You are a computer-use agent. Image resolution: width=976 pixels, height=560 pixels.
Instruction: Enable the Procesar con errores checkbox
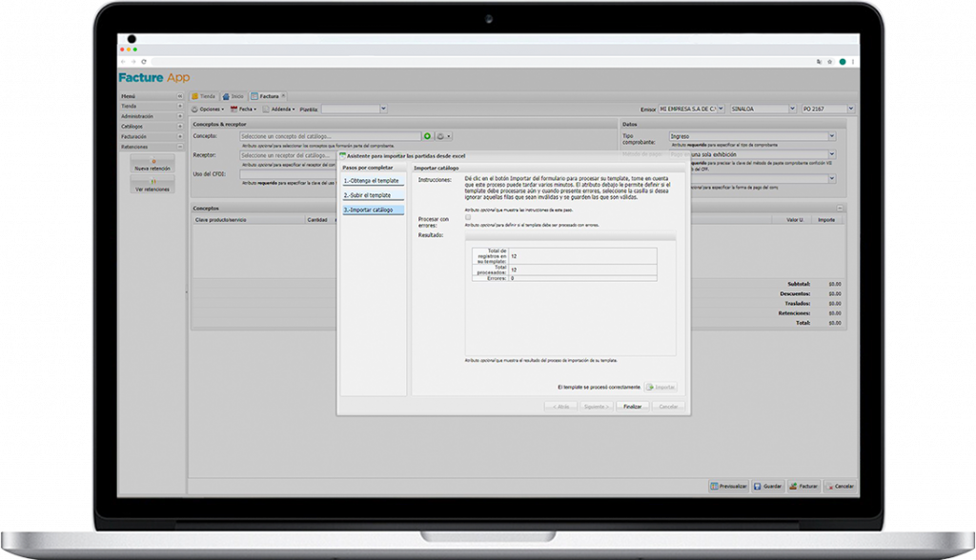[x=468, y=218]
